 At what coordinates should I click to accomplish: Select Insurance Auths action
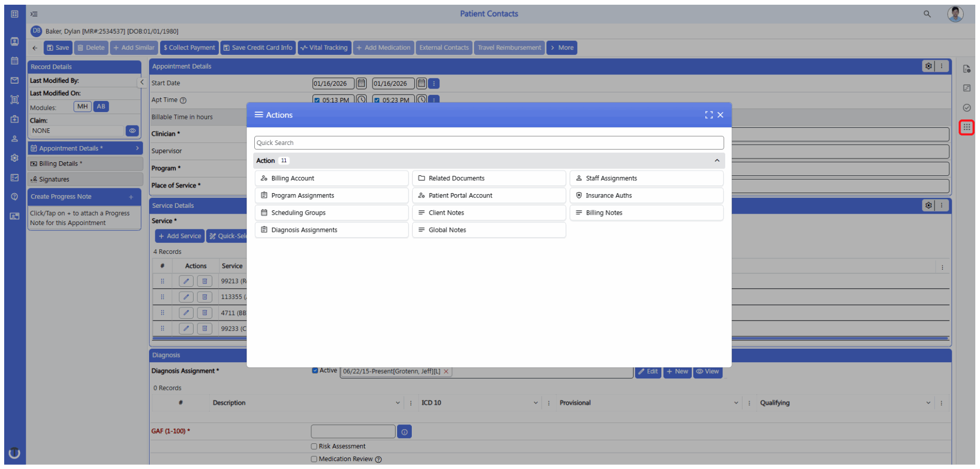(x=647, y=196)
